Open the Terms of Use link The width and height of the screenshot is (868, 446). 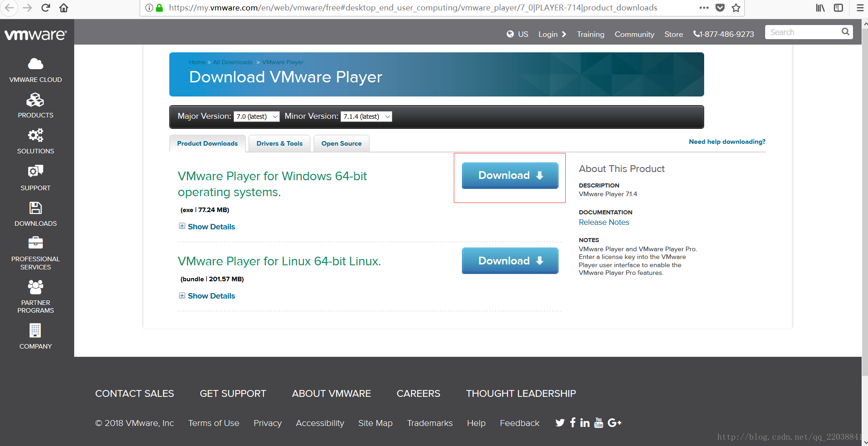coord(213,423)
